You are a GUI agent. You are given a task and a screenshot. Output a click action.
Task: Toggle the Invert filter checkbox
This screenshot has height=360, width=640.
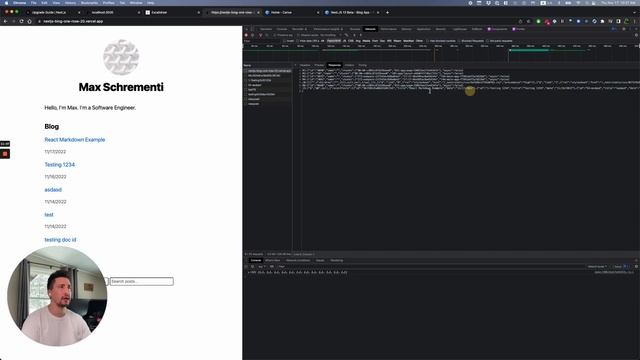(x=284, y=41)
